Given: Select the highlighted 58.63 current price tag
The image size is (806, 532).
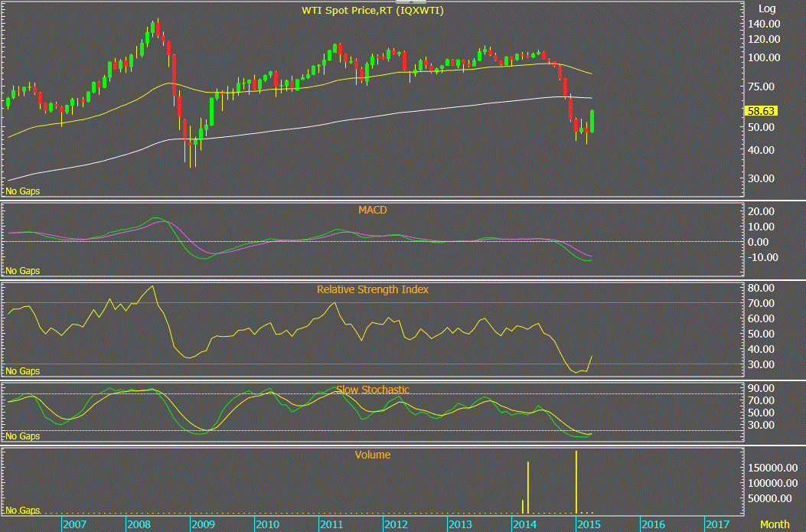Looking at the screenshot, I should [761, 111].
